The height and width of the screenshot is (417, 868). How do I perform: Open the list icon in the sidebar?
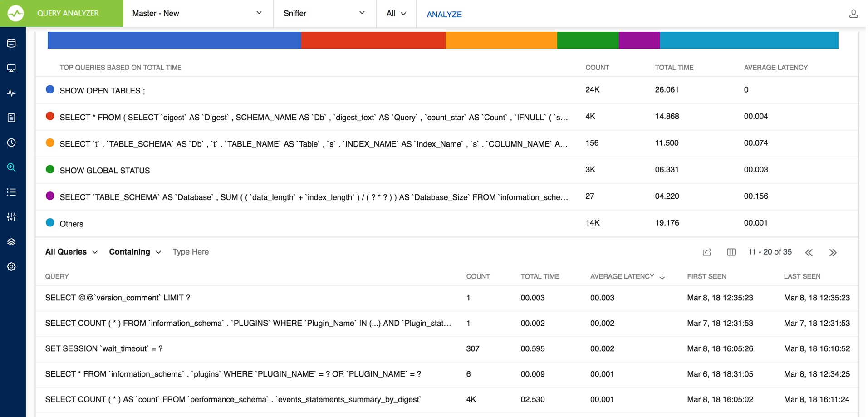11,192
